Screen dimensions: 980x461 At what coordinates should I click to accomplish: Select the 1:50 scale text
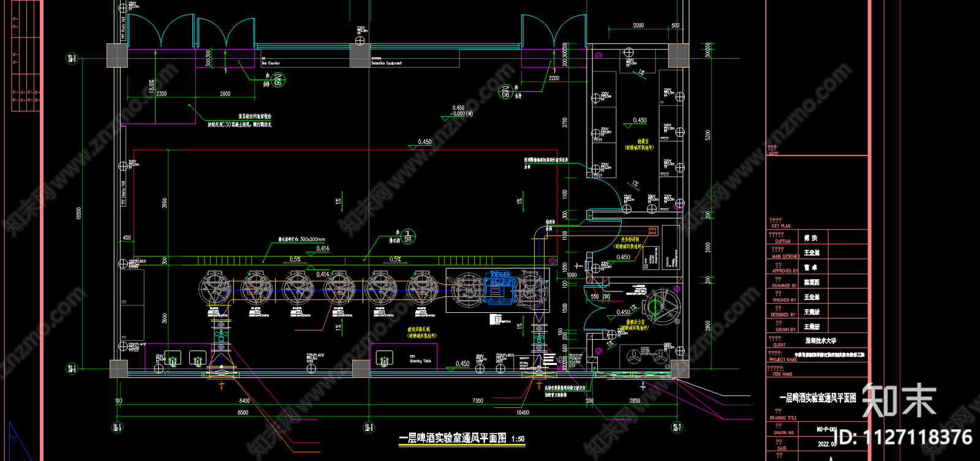(x=518, y=439)
